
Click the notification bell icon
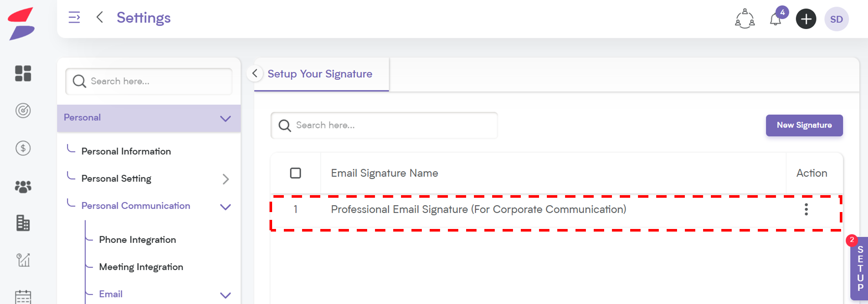click(x=776, y=20)
